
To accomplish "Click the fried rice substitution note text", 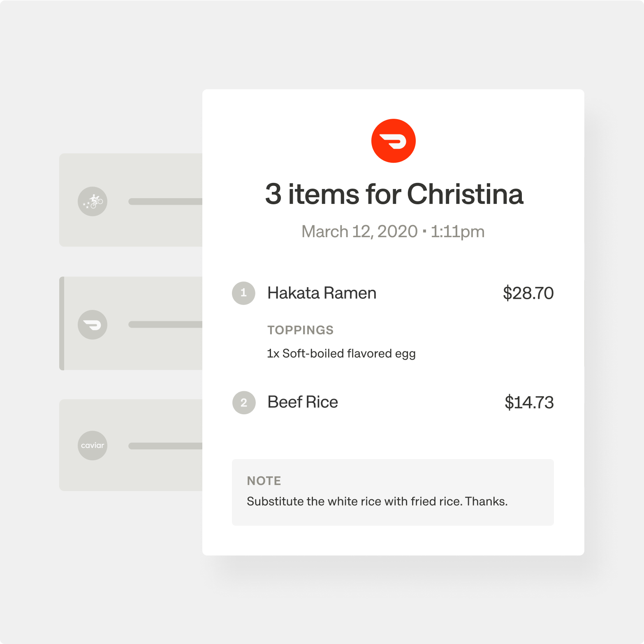I will coord(377,501).
